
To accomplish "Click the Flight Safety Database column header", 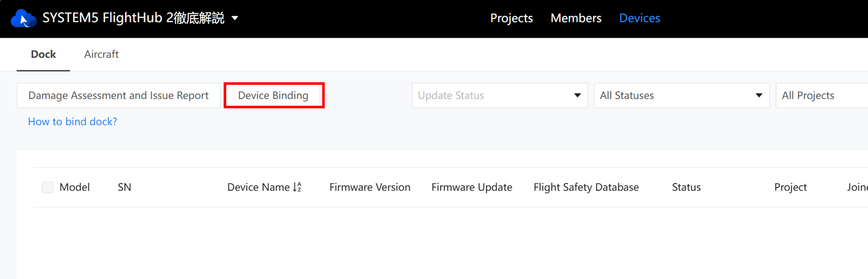I will pyautogui.click(x=586, y=188).
